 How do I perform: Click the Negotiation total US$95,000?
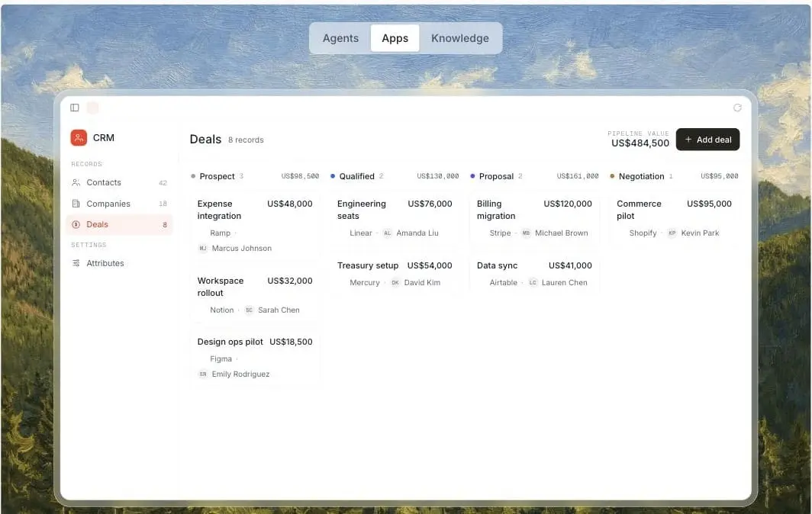coord(720,176)
